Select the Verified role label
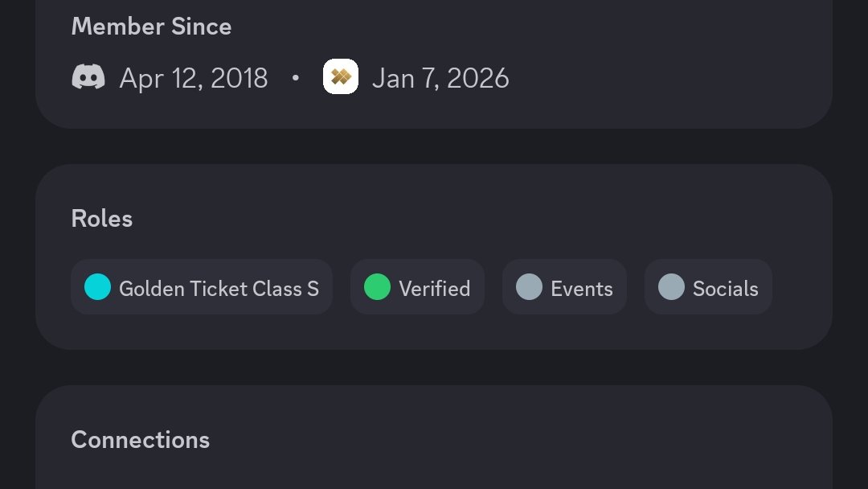Image resolution: width=868 pixels, height=489 pixels. 434,289
